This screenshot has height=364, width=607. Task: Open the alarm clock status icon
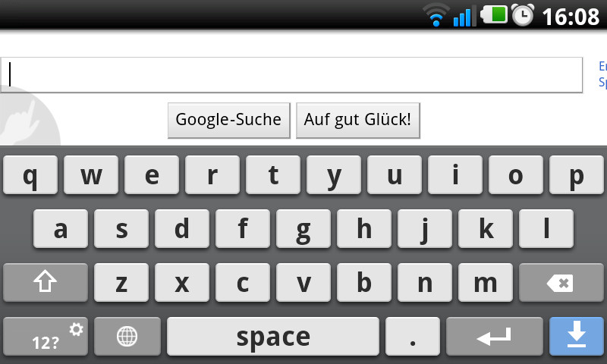pyautogui.click(x=523, y=15)
